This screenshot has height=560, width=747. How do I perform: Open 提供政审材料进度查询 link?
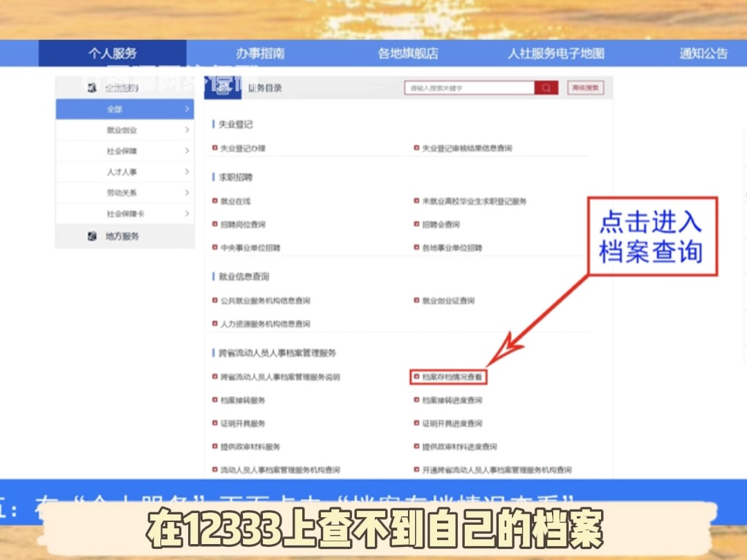(x=460, y=447)
